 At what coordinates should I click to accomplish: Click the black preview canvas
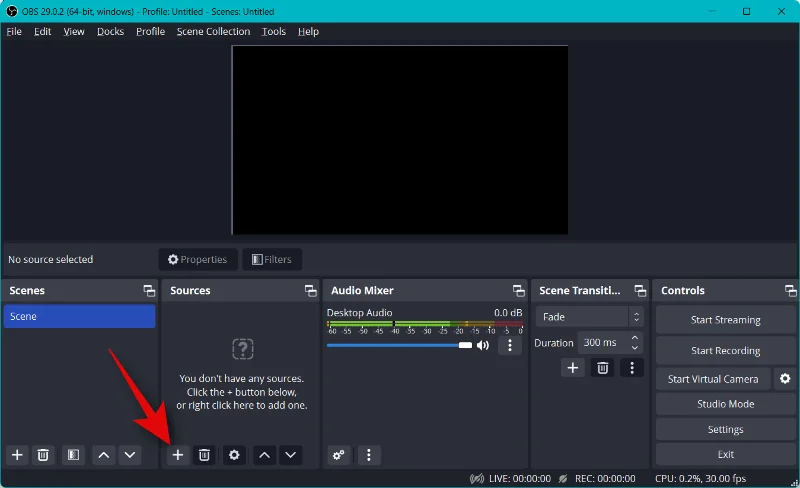click(x=400, y=140)
